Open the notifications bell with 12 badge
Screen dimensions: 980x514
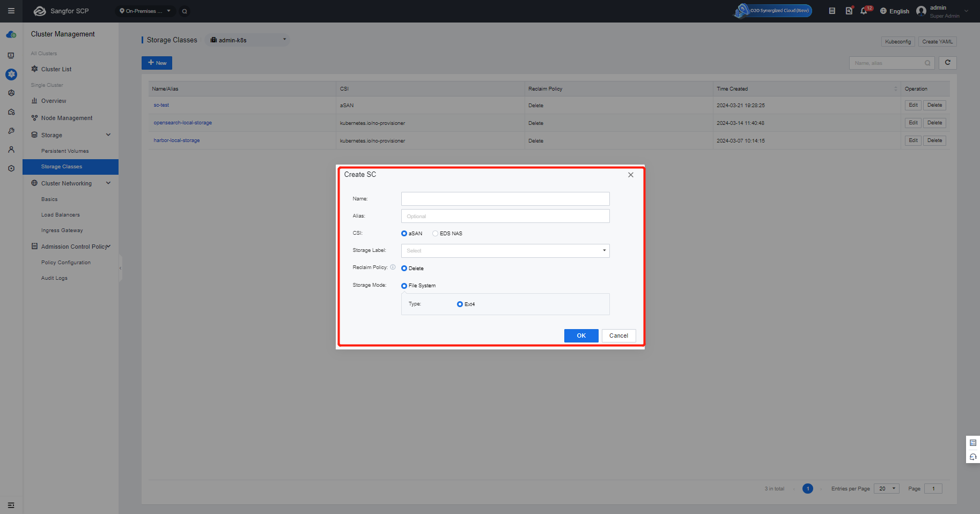(864, 11)
